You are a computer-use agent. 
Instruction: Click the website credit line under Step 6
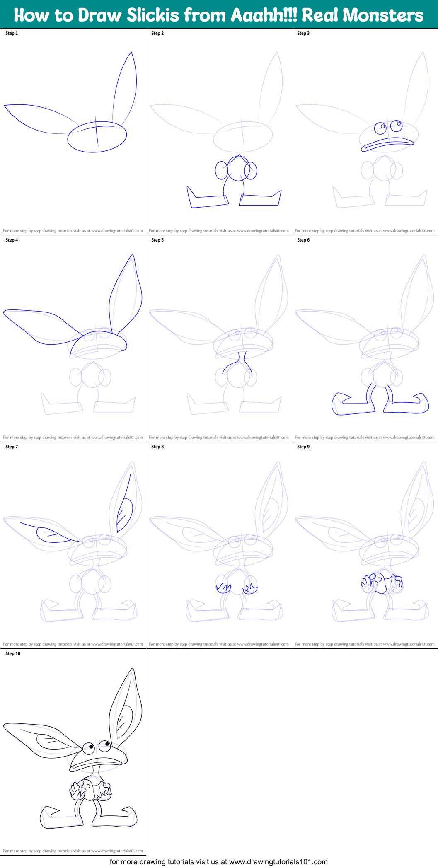coord(365,438)
